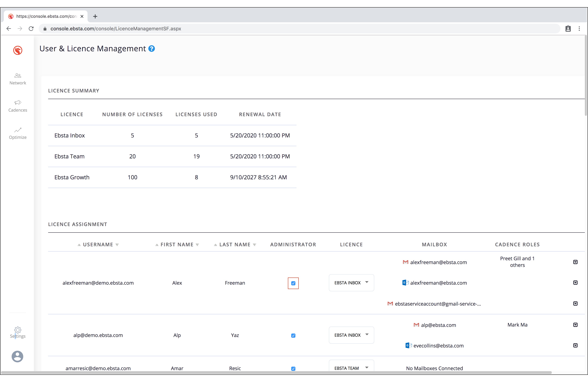Toggle administrator checkbox for Alex Freeman

(x=293, y=283)
